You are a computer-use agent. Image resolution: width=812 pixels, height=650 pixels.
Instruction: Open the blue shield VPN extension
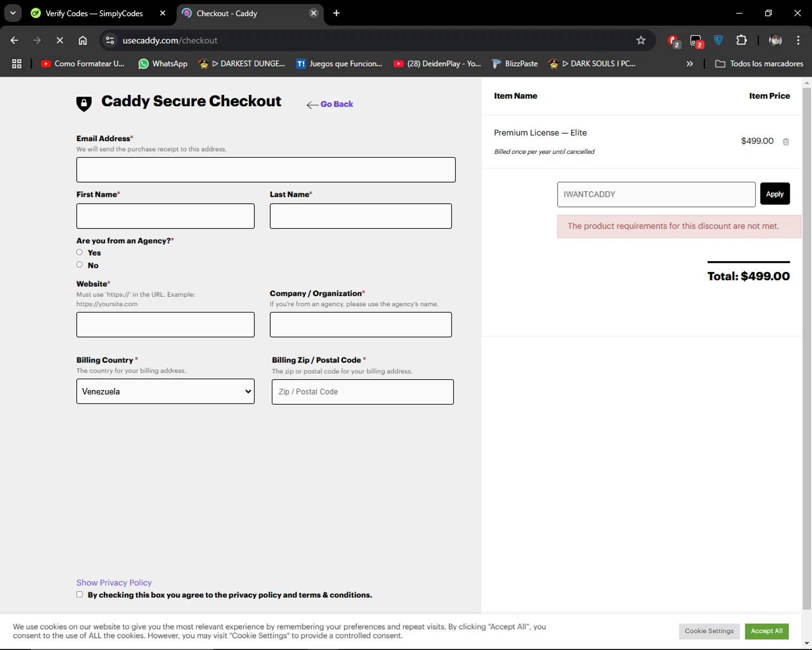pyautogui.click(x=718, y=40)
